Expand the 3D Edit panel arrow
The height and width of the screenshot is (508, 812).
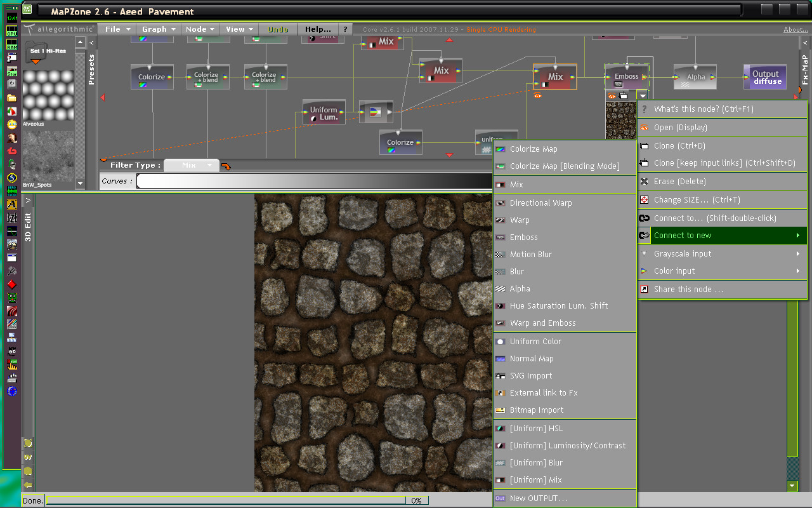pos(28,200)
